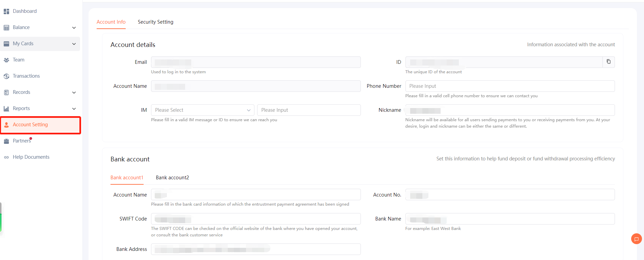Click the IM ID input field

[x=309, y=110]
